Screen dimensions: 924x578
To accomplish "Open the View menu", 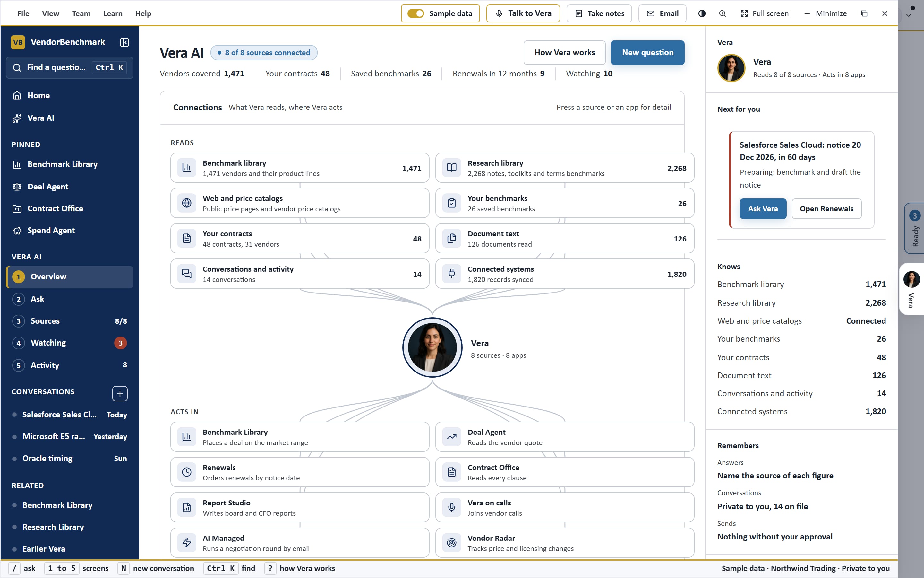I will point(50,13).
